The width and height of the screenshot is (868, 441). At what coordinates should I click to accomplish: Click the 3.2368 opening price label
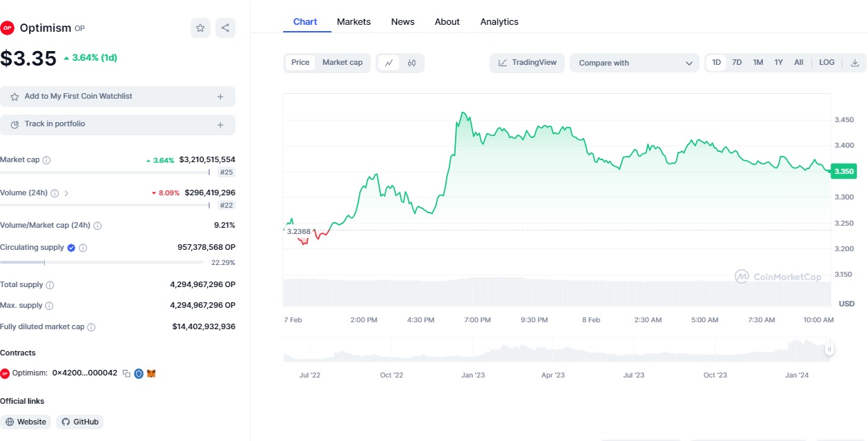click(x=298, y=232)
